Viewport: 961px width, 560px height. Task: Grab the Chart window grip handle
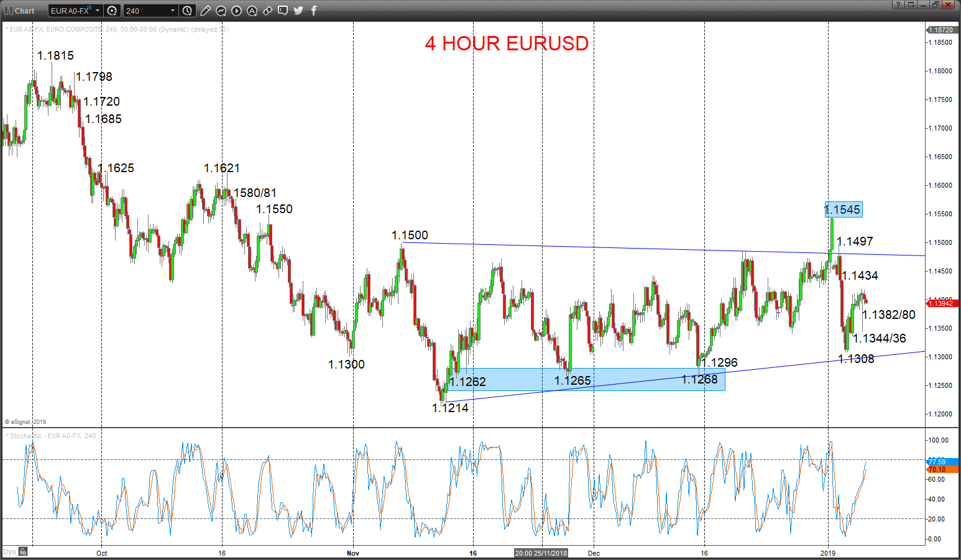point(9,11)
